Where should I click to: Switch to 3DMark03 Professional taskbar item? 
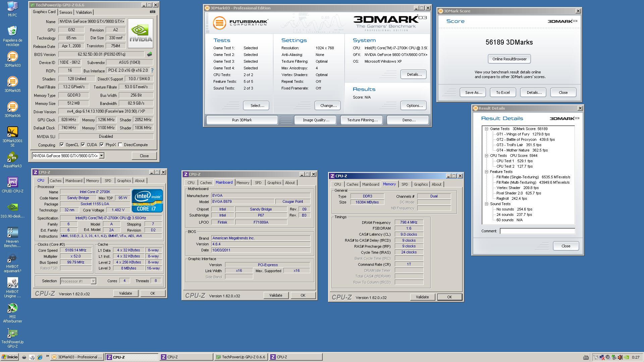pyautogui.click(x=77, y=357)
